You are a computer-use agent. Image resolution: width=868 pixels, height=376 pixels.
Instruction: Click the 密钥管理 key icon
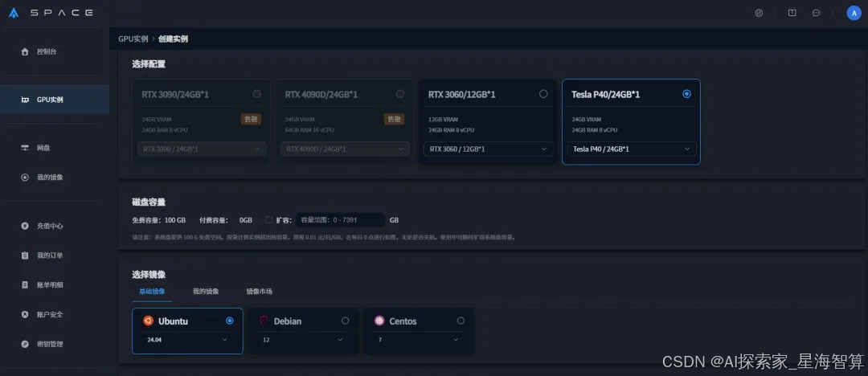pos(24,344)
